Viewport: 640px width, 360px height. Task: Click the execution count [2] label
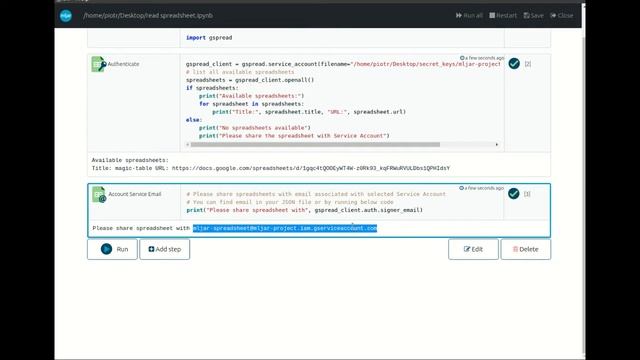pos(528,64)
